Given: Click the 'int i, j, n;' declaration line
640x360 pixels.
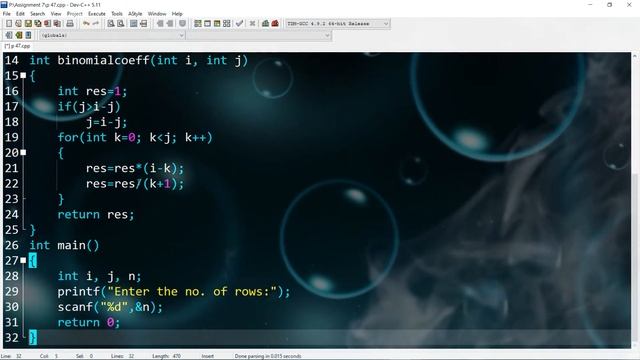Looking at the screenshot, I should tap(100, 276).
